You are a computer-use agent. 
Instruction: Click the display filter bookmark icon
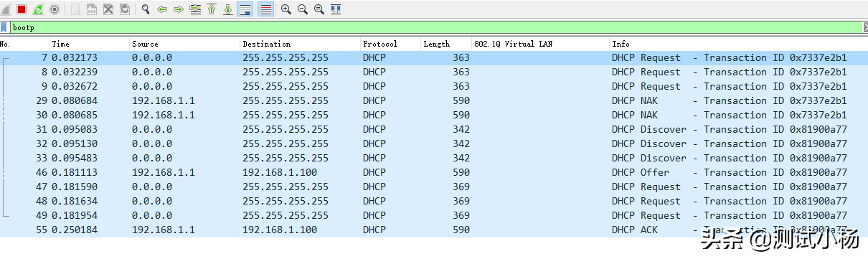[4, 27]
